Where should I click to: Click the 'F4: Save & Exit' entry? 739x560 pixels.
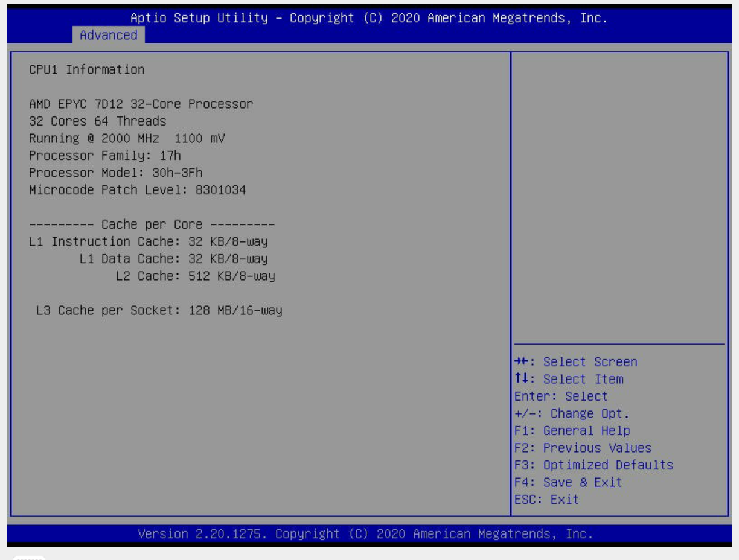(x=568, y=482)
